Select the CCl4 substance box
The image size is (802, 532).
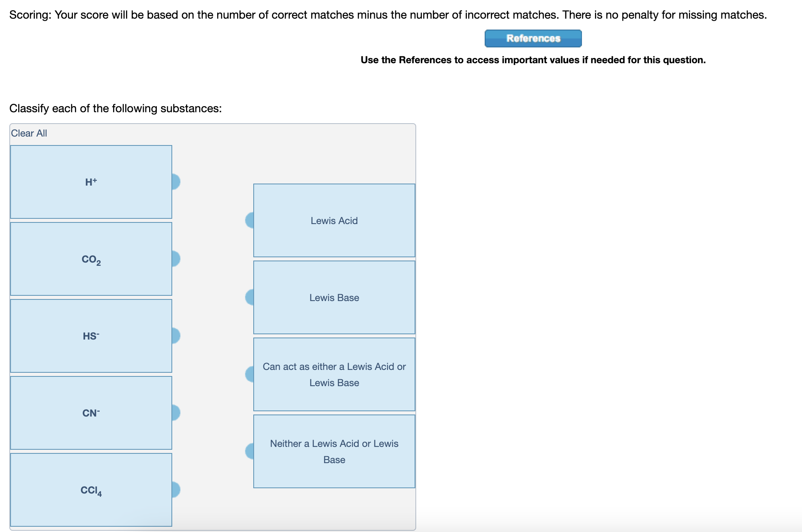[90, 490]
